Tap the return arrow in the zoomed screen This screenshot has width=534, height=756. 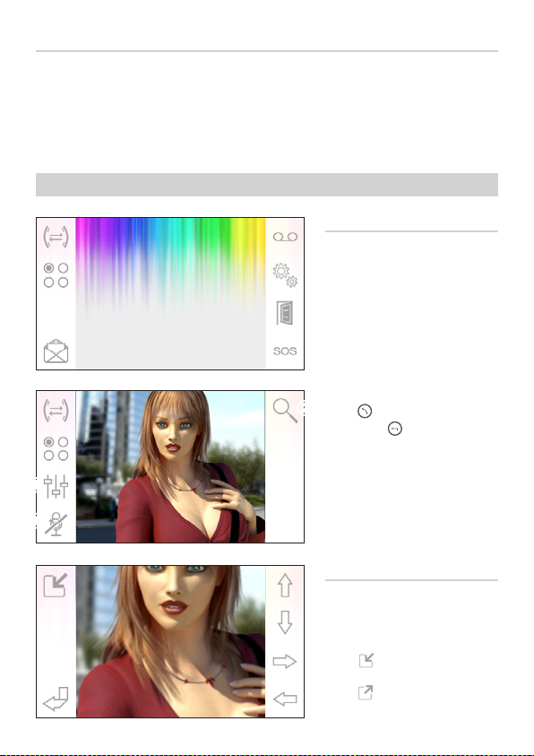point(56,699)
